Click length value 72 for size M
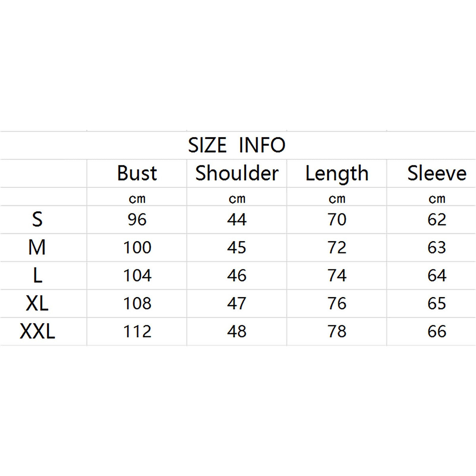The width and height of the screenshot is (476, 476). coord(337,248)
